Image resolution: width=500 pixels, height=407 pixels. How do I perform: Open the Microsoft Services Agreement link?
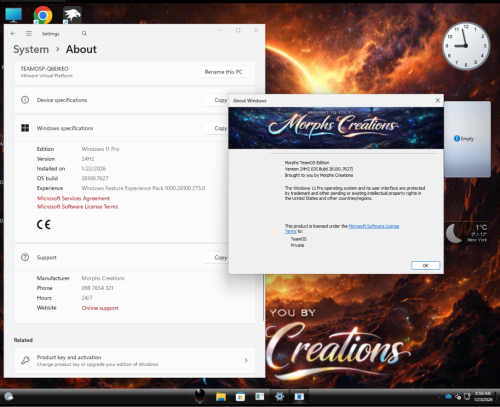pos(73,198)
